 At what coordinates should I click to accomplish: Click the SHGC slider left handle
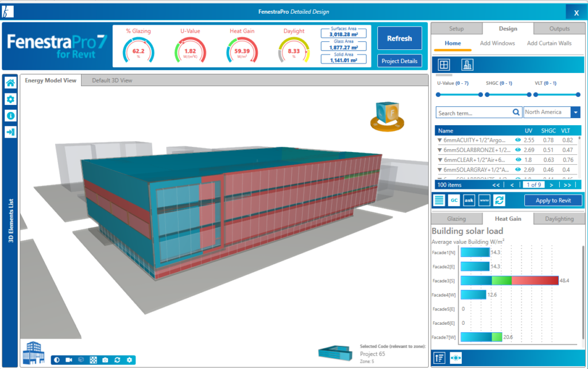click(x=487, y=95)
